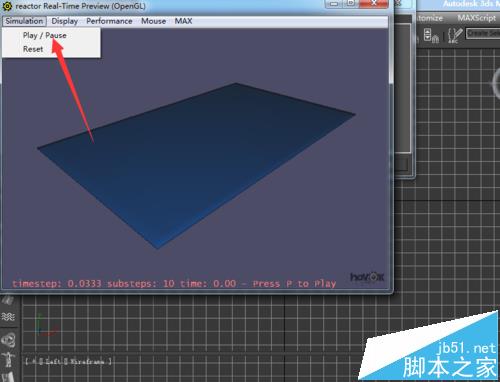Click the blue plane in the preview
This screenshot has width=500, height=382.
click(x=197, y=163)
